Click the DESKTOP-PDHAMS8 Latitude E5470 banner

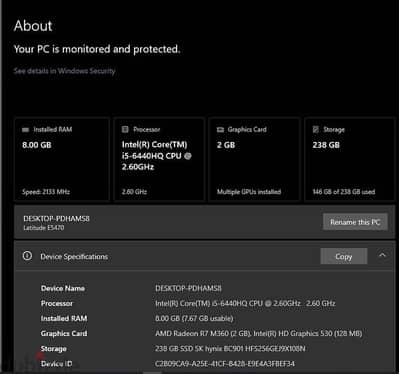click(x=204, y=222)
